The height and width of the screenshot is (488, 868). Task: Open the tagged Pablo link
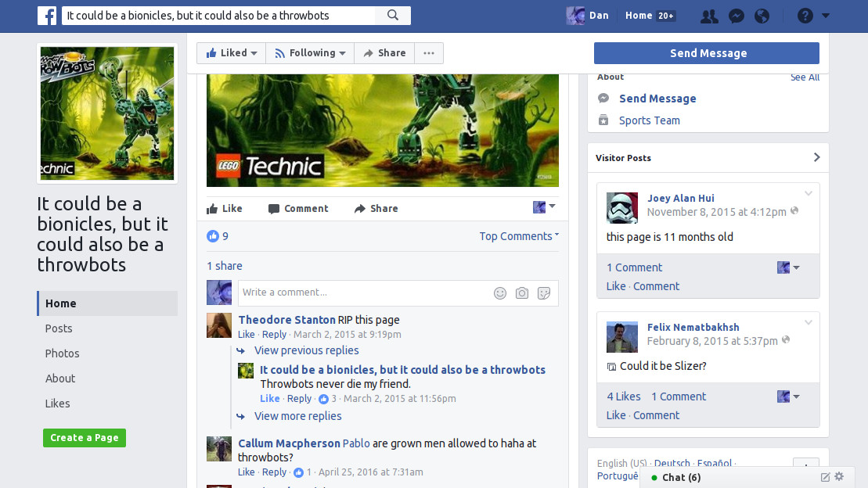(356, 443)
